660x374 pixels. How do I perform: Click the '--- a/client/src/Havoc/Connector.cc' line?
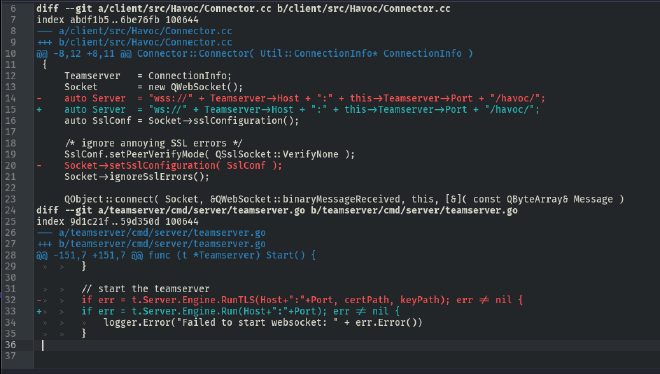coord(134,31)
